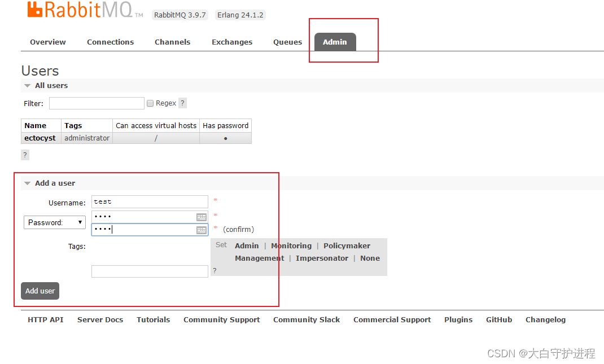Click the RabbitMQ 3.9.7 version badge
The image size is (604, 364).
click(x=180, y=15)
